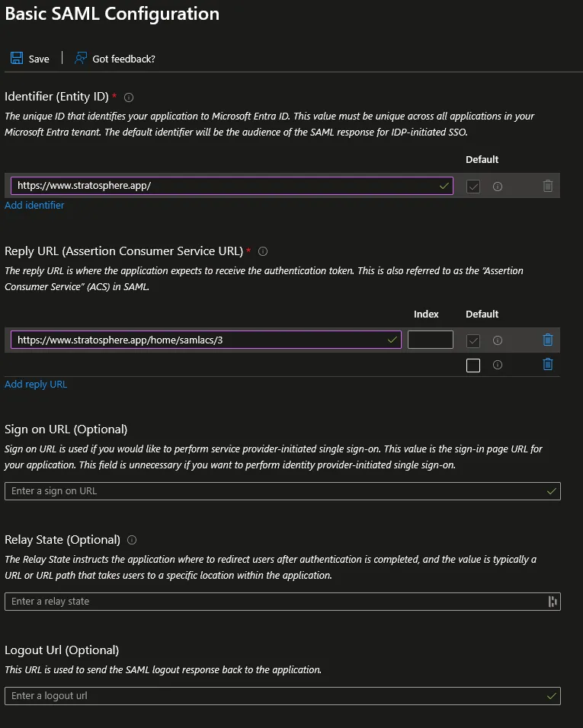Viewport: 583px width, 728px height.
Task: Show info tooltip beside Identifier (Entity ID) heading
Action: pyautogui.click(x=129, y=97)
